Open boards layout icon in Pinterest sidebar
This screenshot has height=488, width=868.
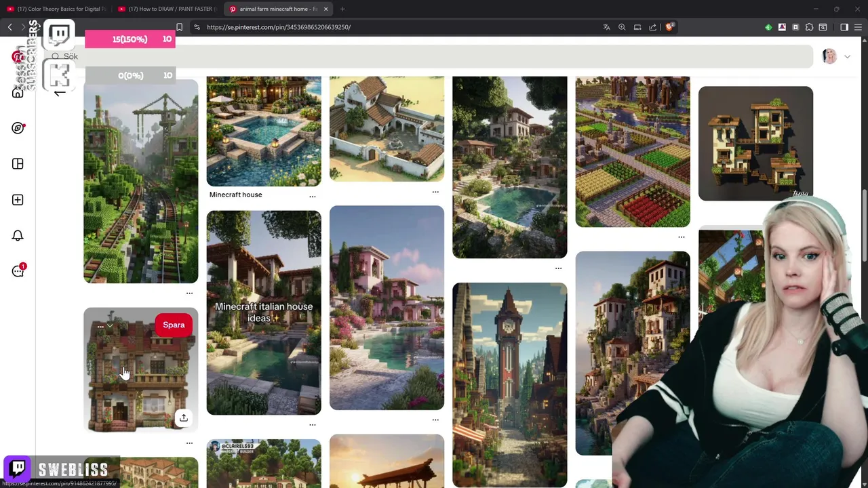click(18, 163)
